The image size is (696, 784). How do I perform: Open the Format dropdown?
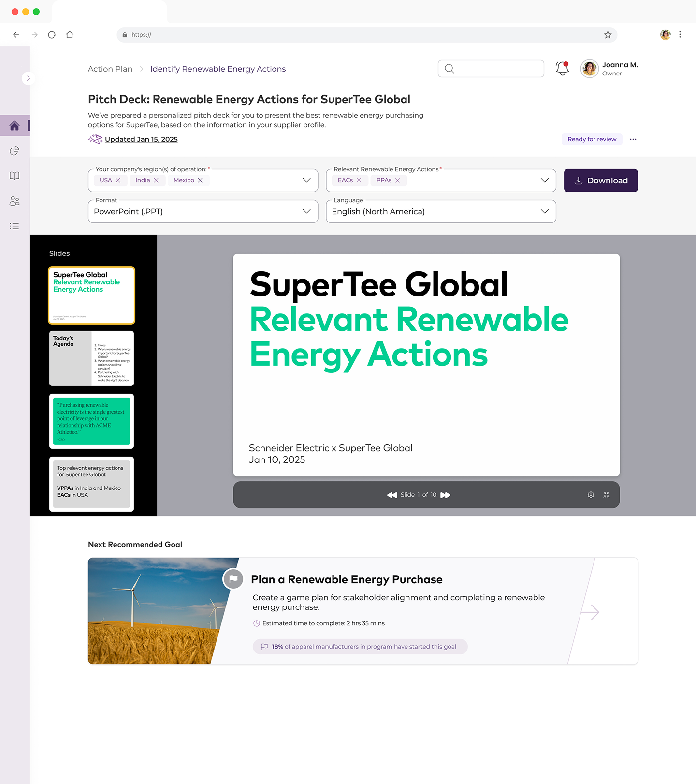click(x=203, y=211)
